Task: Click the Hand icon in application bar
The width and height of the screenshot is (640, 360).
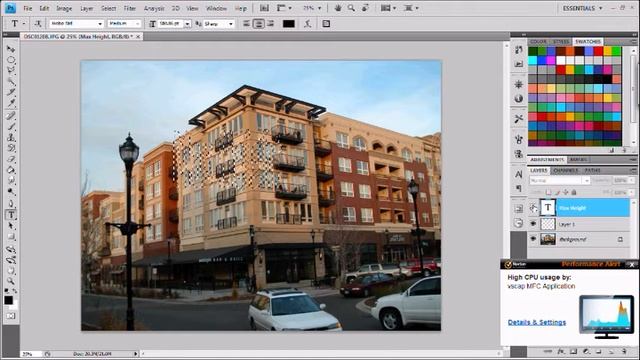Action: pos(338,8)
